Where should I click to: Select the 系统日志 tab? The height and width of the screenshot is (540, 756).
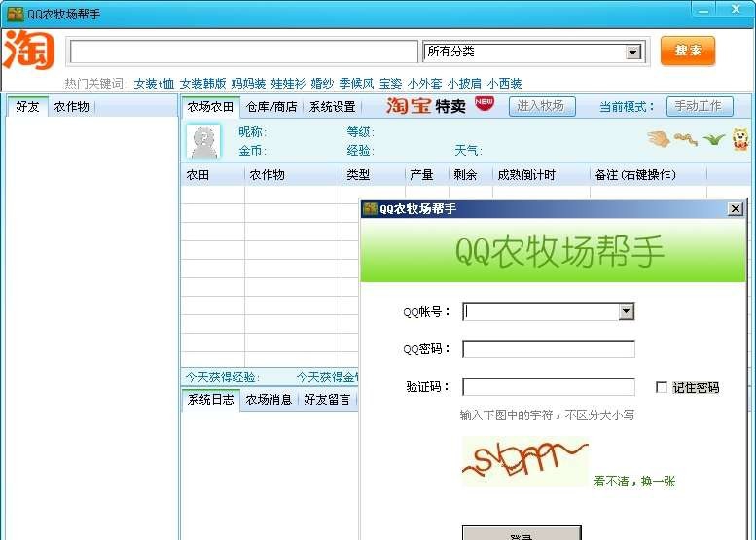[211, 400]
